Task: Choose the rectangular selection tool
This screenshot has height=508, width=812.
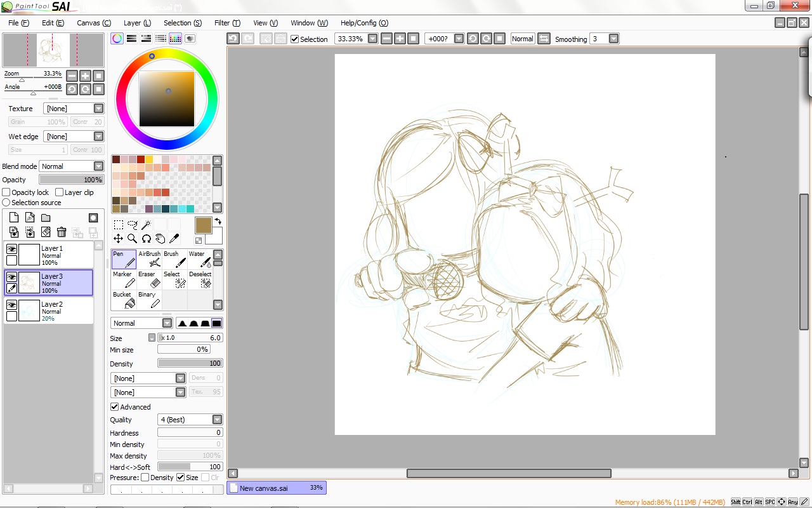Action: [118, 225]
